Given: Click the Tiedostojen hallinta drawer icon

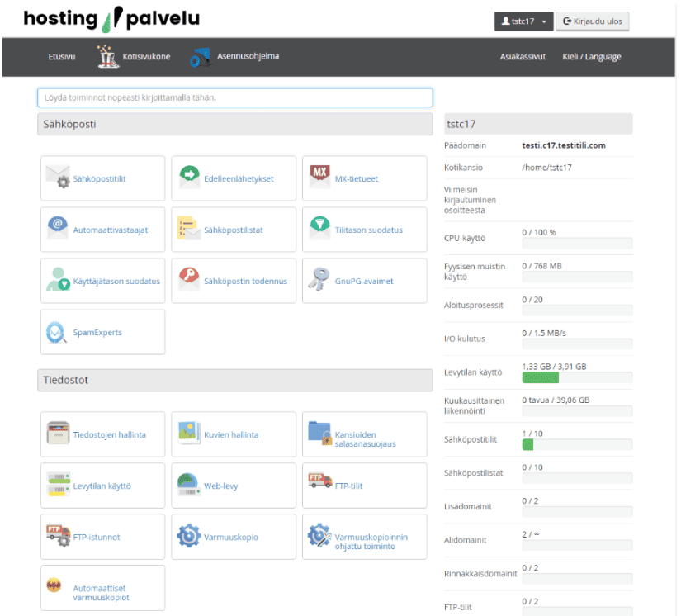Looking at the screenshot, I should point(59,433).
